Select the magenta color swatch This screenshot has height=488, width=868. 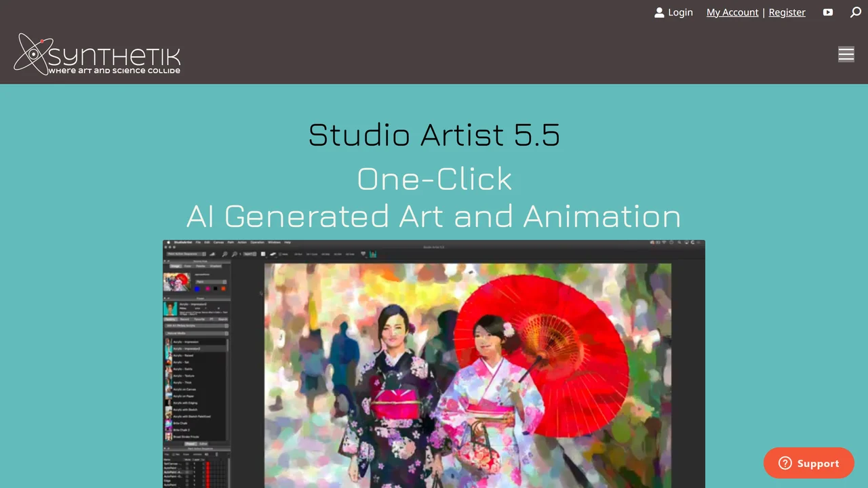click(208, 289)
